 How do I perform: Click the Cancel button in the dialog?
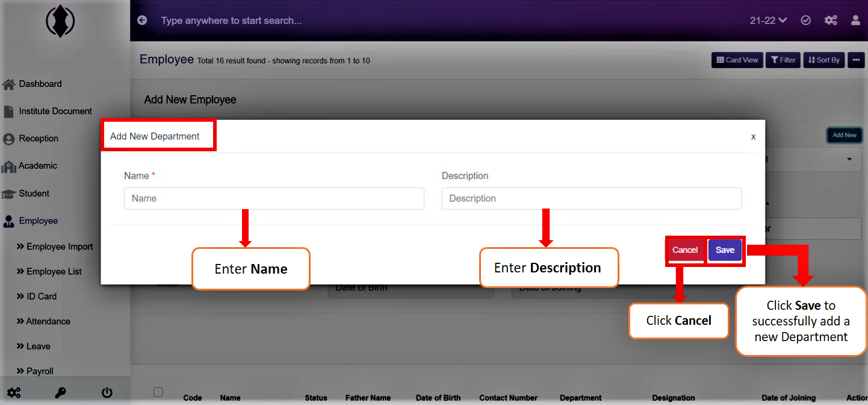(x=685, y=250)
